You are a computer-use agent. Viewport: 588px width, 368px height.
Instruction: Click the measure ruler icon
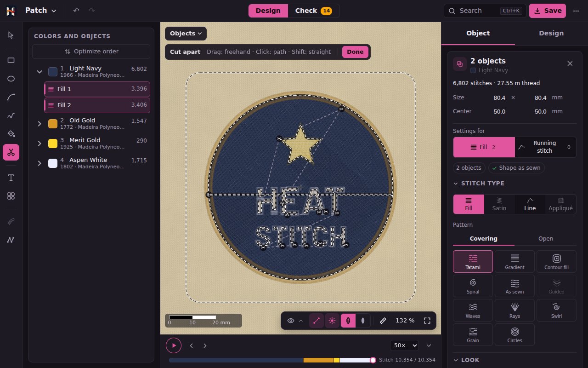[383, 321]
